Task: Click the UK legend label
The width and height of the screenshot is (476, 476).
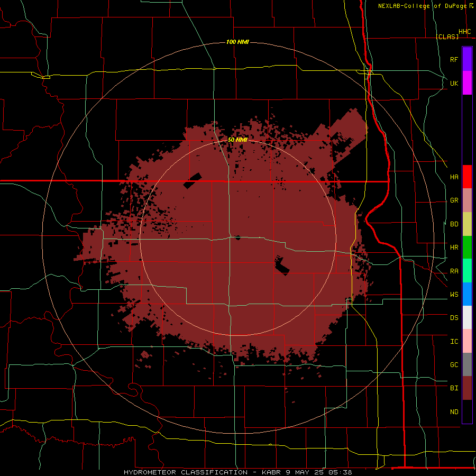Action: coord(454,83)
